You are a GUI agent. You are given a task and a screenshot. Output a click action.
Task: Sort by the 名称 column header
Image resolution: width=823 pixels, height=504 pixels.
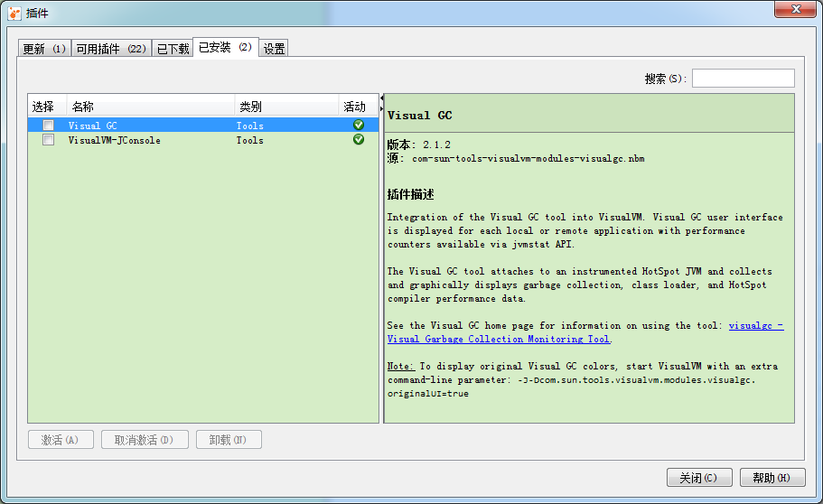151,107
